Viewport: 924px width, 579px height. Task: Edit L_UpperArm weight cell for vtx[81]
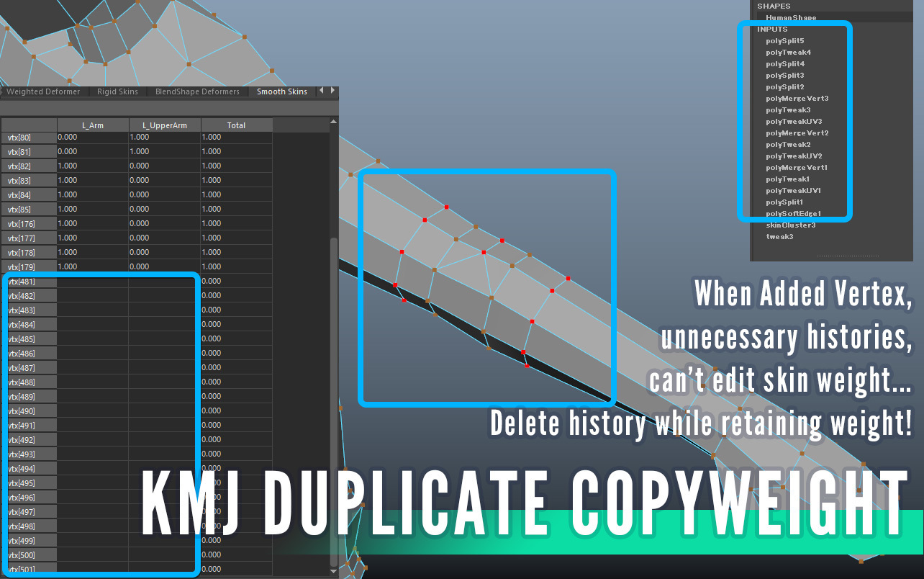(x=165, y=152)
